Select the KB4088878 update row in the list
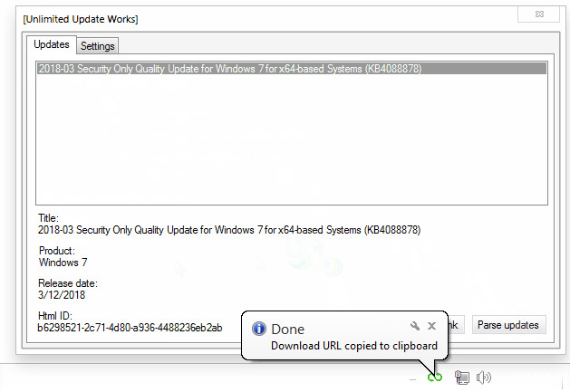 pyautogui.click(x=292, y=68)
